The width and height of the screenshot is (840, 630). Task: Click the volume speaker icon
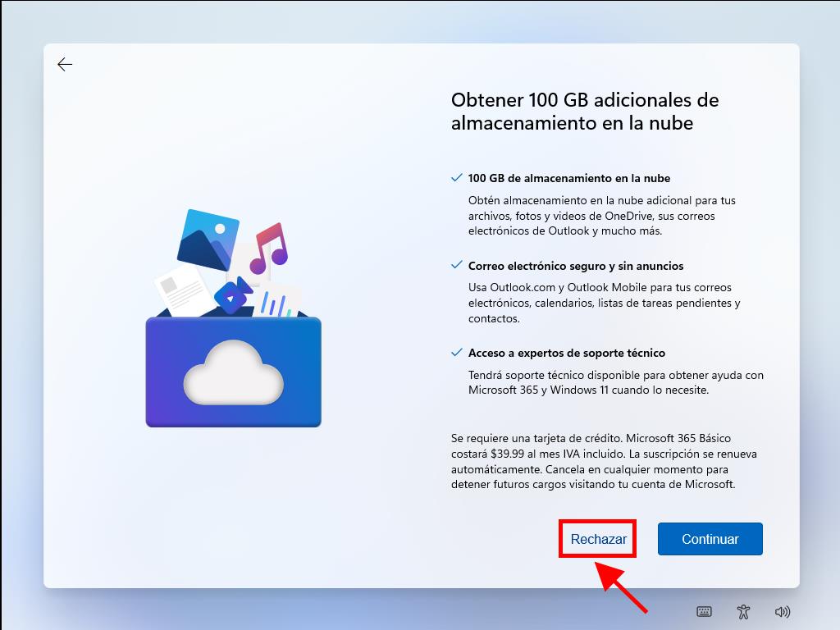tap(783, 611)
